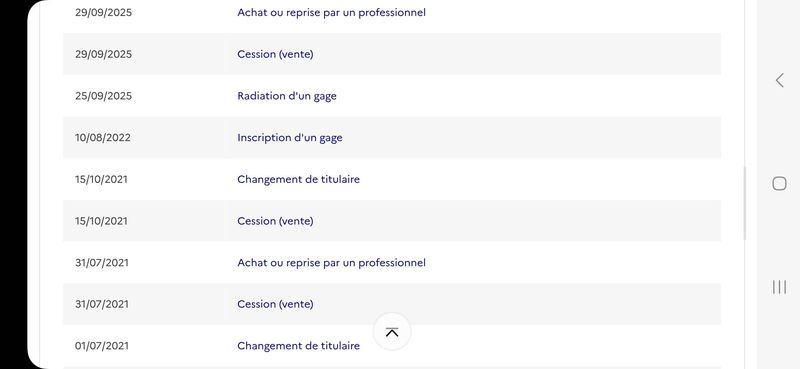
Task: Select Cession (vente) dated 15/10/2021
Action: click(x=392, y=221)
